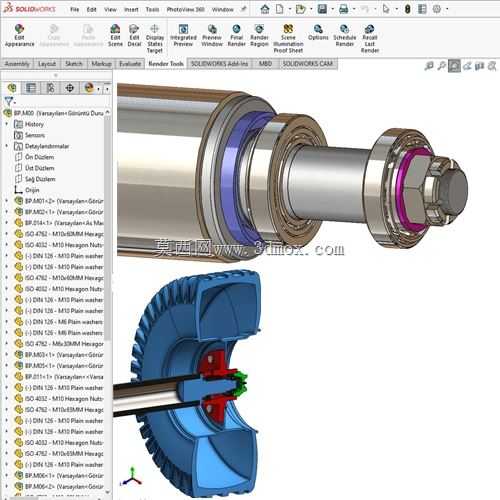Open the Tools menu

[x=152, y=10]
